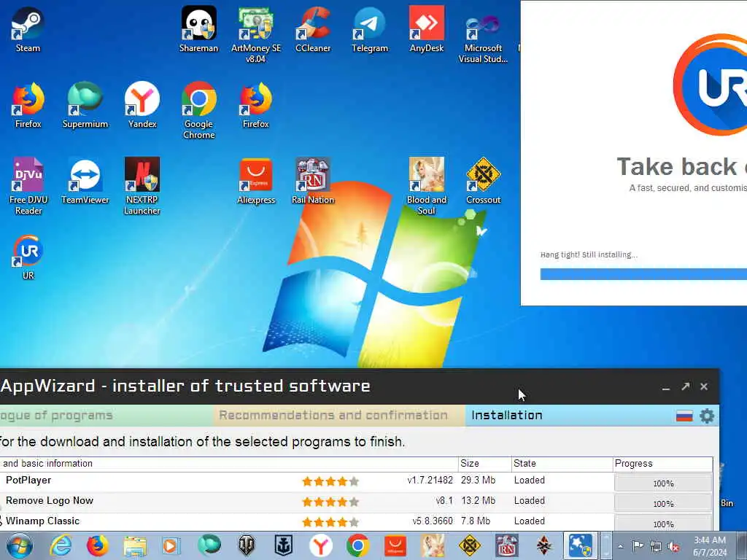Open Internet Explorer from the taskbar
The height and width of the screenshot is (560, 747).
pos(61,545)
